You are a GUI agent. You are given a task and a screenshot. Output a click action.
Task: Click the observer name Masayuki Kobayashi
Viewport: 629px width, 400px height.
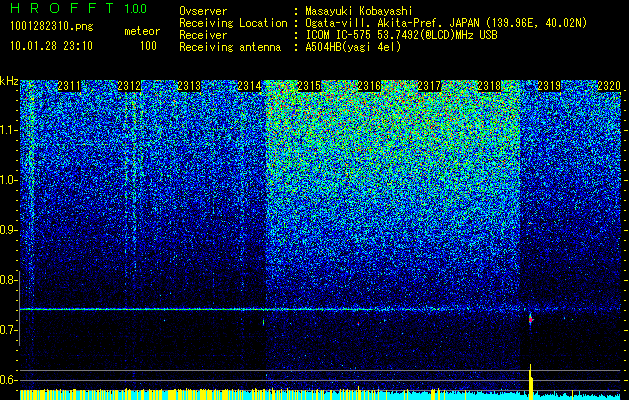click(x=359, y=11)
